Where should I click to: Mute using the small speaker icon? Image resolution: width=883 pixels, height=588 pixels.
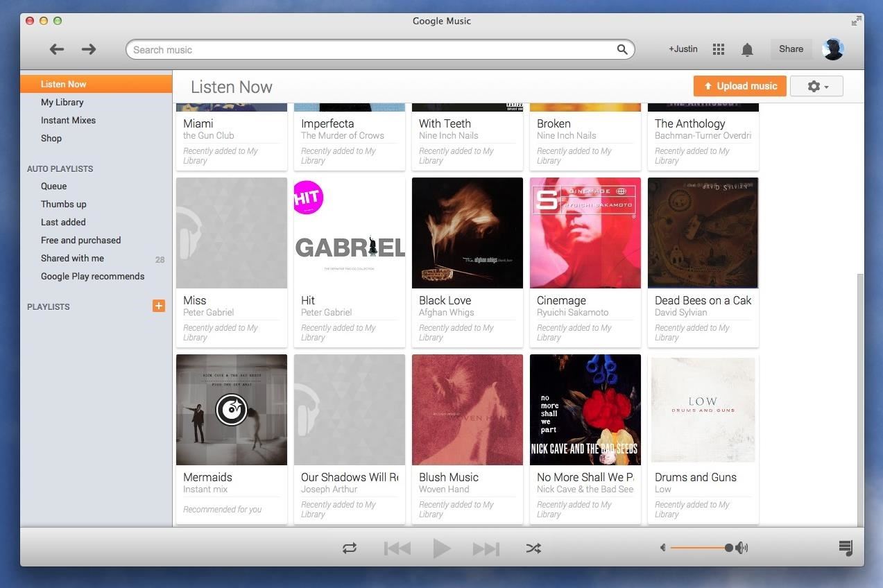[x=663, y=548]
